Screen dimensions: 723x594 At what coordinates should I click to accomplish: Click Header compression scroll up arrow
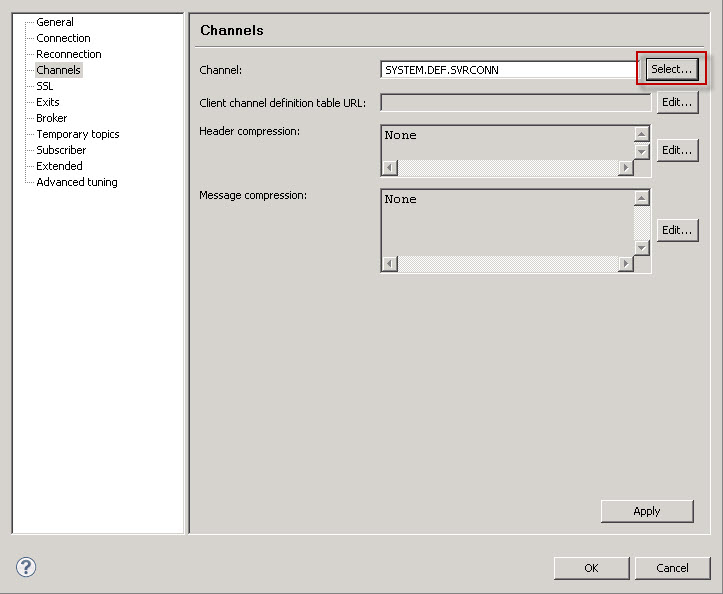click(x=641, y=134)
